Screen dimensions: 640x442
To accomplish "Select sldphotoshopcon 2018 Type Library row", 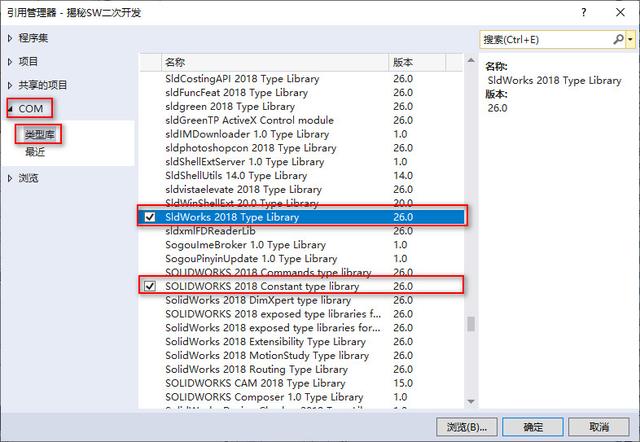I will click(301, 148).
